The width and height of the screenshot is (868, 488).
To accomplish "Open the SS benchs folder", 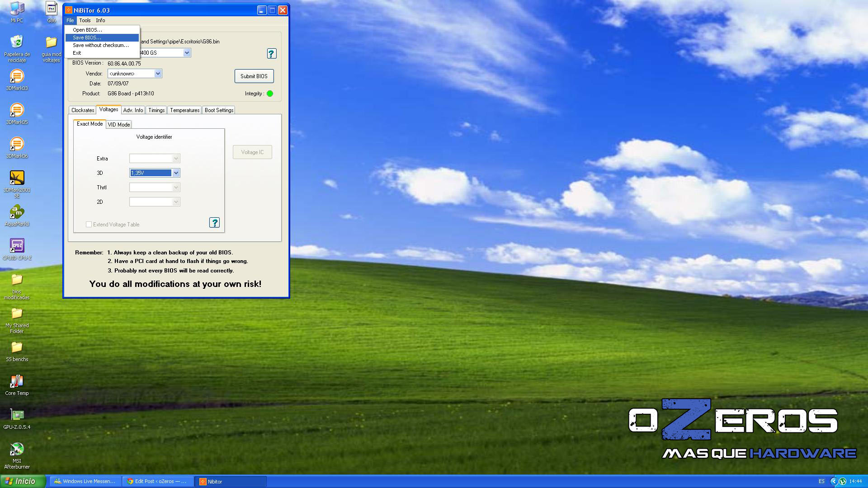I will [x=17, y=352].
